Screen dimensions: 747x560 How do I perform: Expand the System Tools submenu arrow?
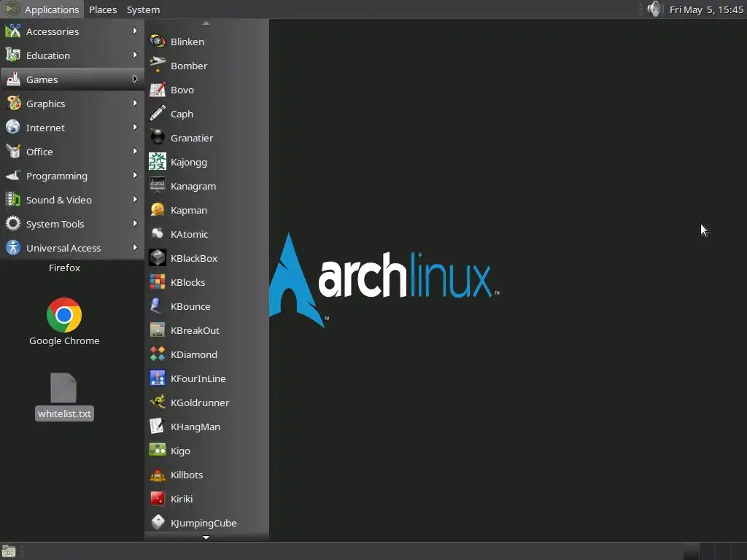(x=135, y=223)
